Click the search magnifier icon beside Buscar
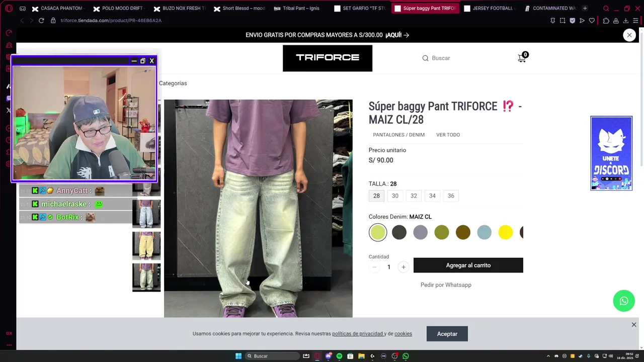The height and width of the screenshot is (362, 644). pyautogui.click(x=425, y=58)
